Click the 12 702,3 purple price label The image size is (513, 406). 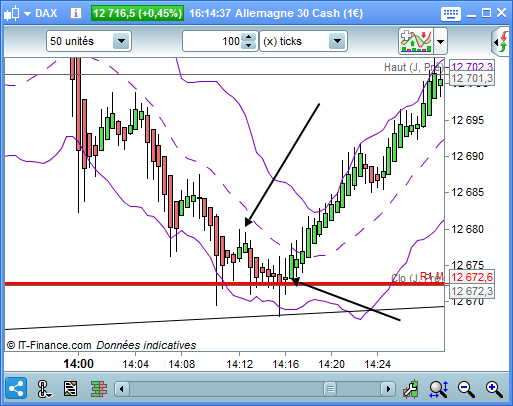(x=471, y=66)
